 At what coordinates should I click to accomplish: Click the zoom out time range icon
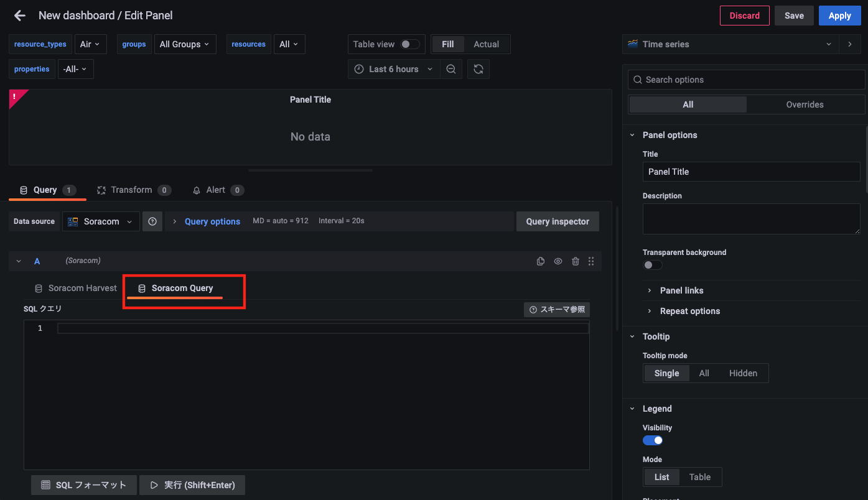(451, 69)
